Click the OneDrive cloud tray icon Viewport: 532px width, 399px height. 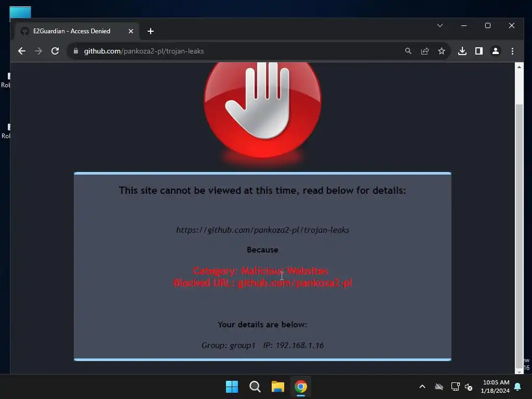coord(439,387)
